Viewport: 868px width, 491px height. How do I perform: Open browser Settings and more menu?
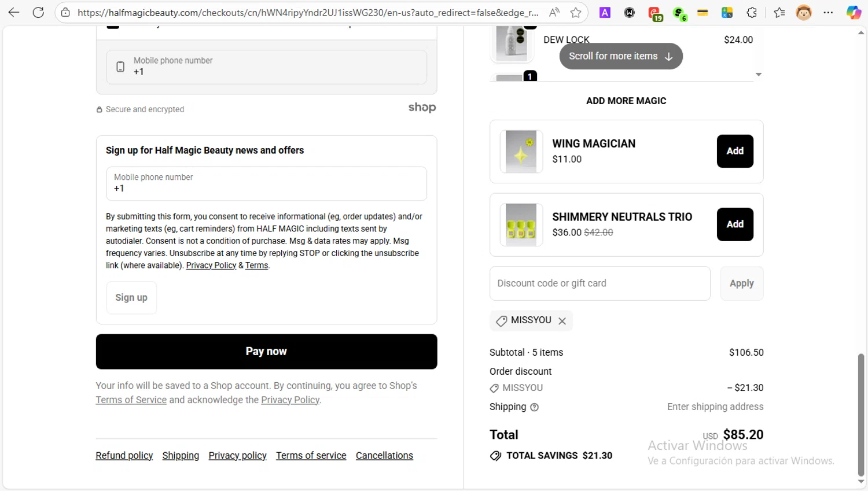[828, 12]
